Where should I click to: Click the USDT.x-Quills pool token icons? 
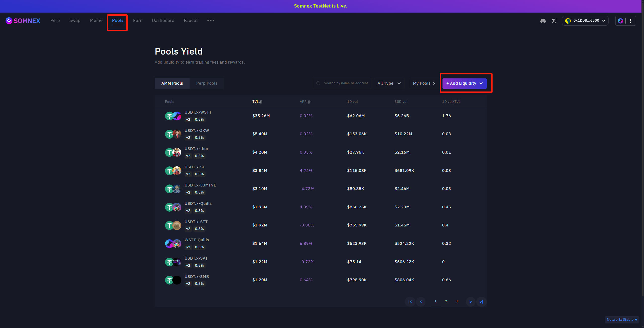173,207
